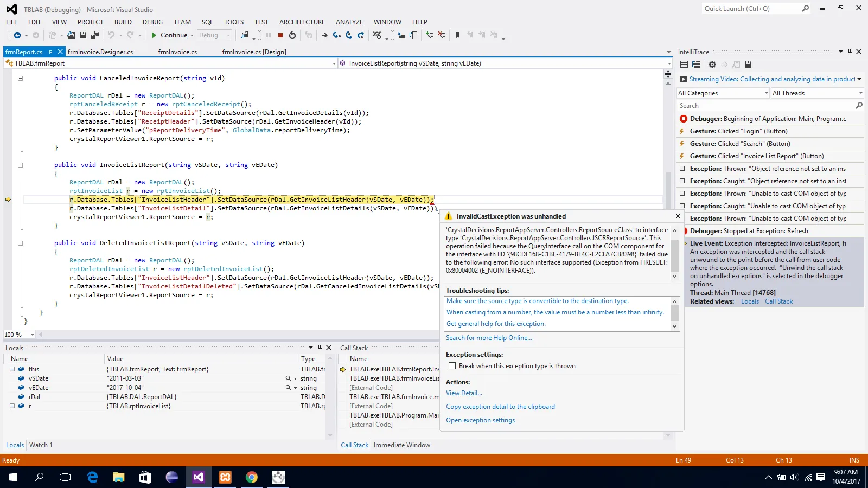This screenshot has width=868, height=488.
Task: Expand the 'this' variable in Locals
Action: pos(12,369)
